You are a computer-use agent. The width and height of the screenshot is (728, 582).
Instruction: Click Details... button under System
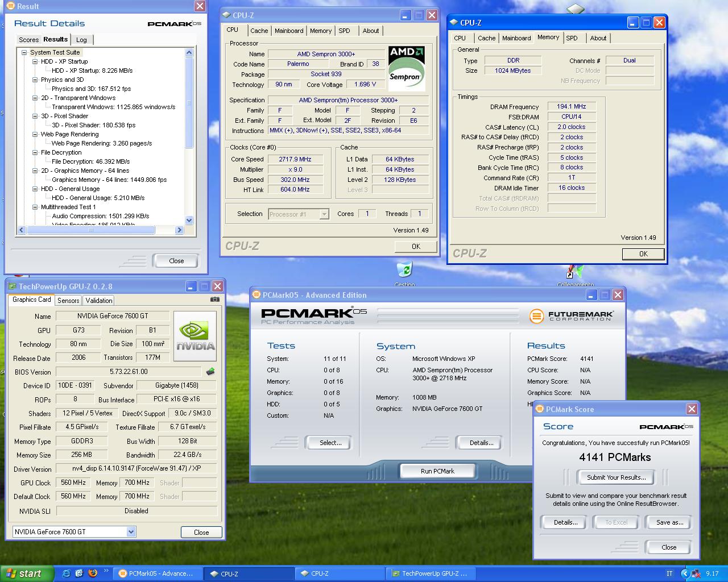point(481,443)
